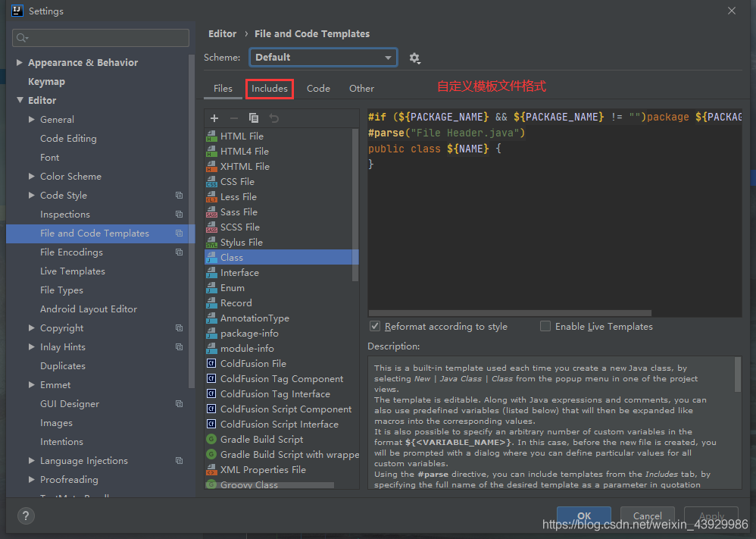Image resolution: width=756 pixels, height=539 pixels.
Task: Click the remove template minus icon
Action: click(x=234, y=118)
